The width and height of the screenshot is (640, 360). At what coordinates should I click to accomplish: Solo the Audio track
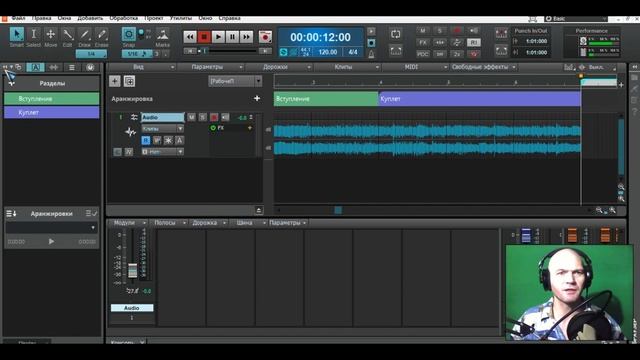[202, 118]
